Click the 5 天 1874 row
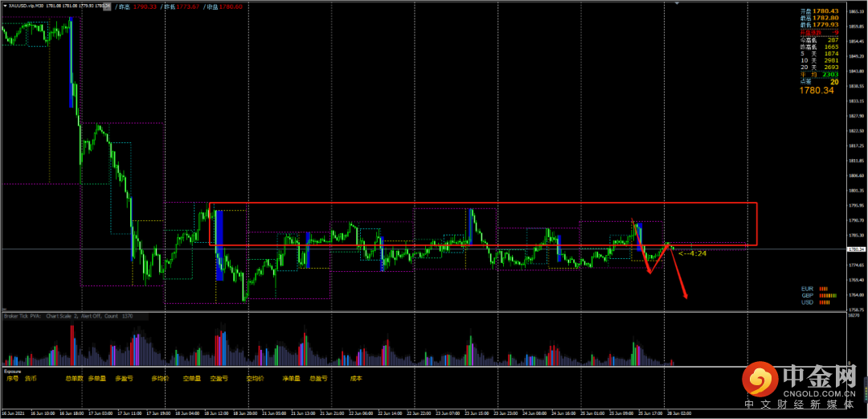868x419 pixels. [x=819, y=54]
